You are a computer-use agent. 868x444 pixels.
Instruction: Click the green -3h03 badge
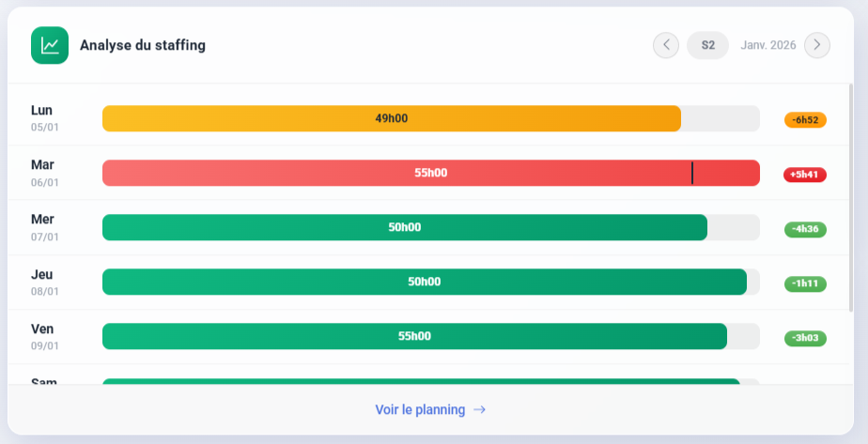pos(805,337)
